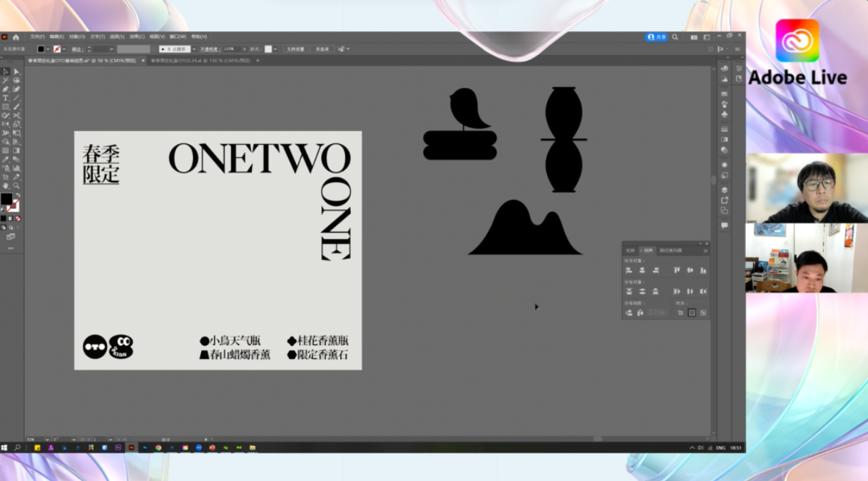Toggle the change screen mode button
Screen dimensions: 868x481
tap(11, 236)
